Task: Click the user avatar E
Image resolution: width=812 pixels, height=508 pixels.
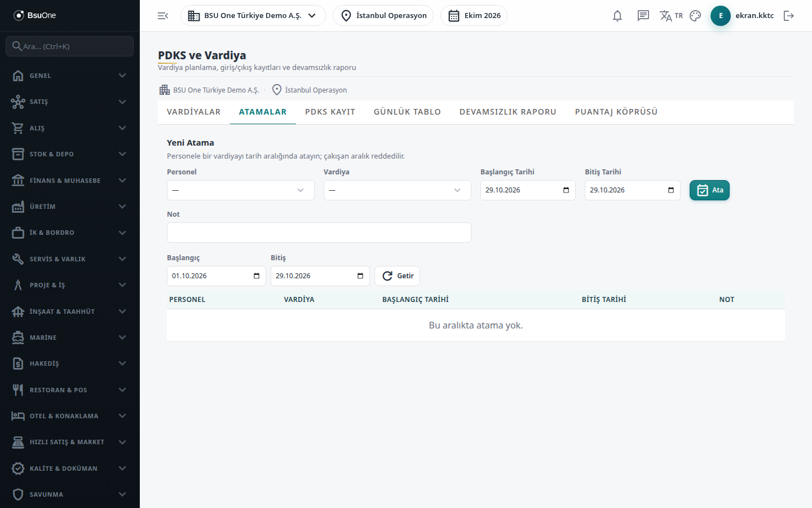Action: pyautogui.click(x=721, y=16)
